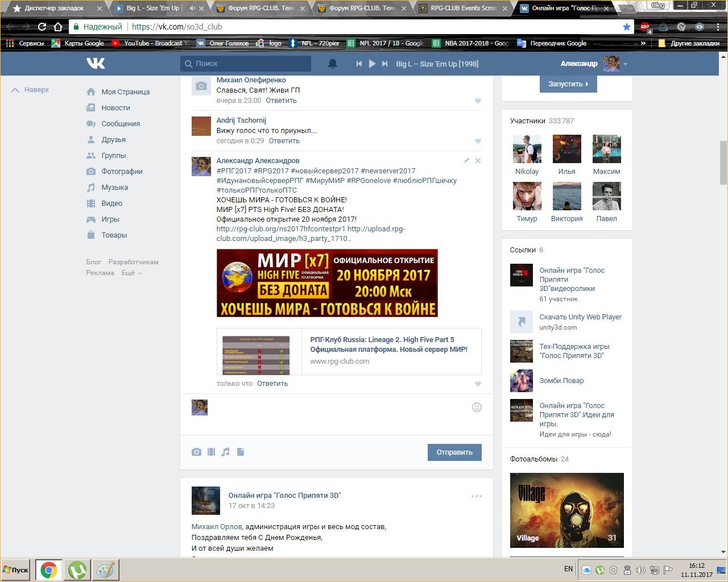Viewport: 728px width, 582px height.
Task: Open Фотографии in the sidebar
Action: (114, 171)
